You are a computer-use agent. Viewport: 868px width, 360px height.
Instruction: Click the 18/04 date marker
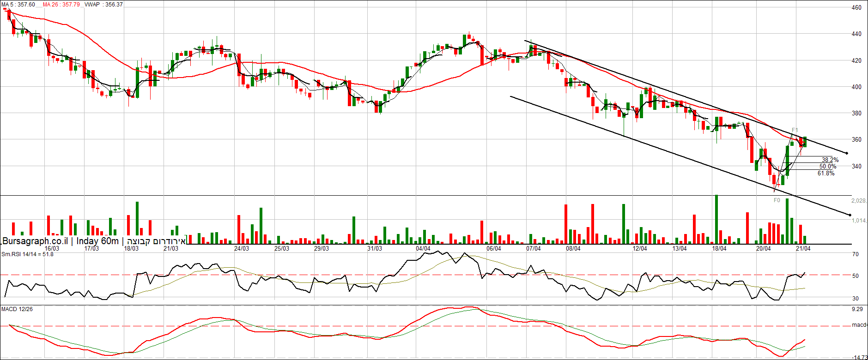tap(719, 248)
